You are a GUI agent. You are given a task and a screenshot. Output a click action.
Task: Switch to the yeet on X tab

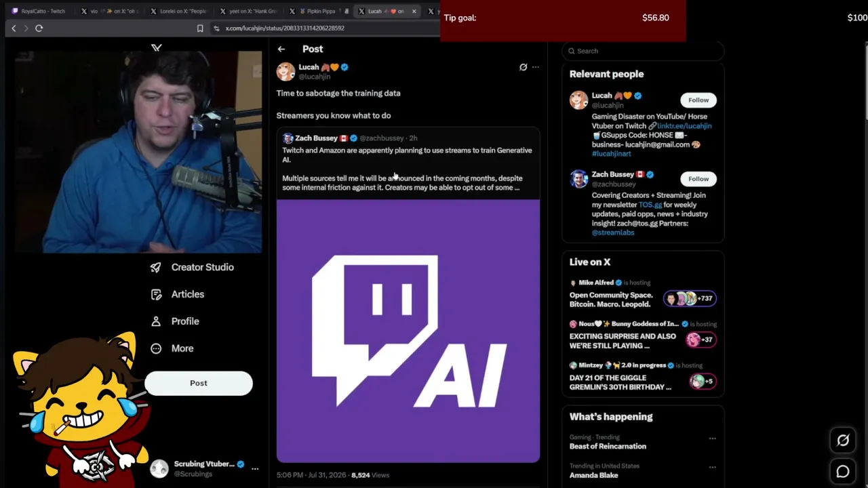click(x=248, y=11)
